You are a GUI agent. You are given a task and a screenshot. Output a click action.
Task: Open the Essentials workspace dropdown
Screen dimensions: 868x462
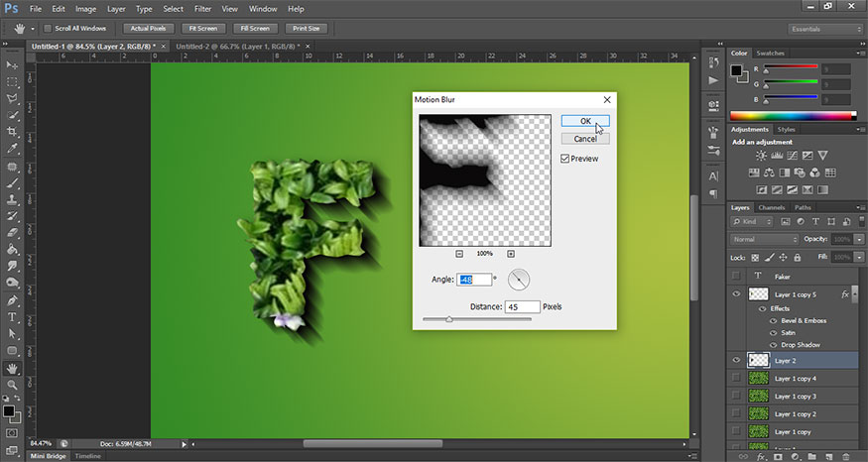click(x=825, y=29)
